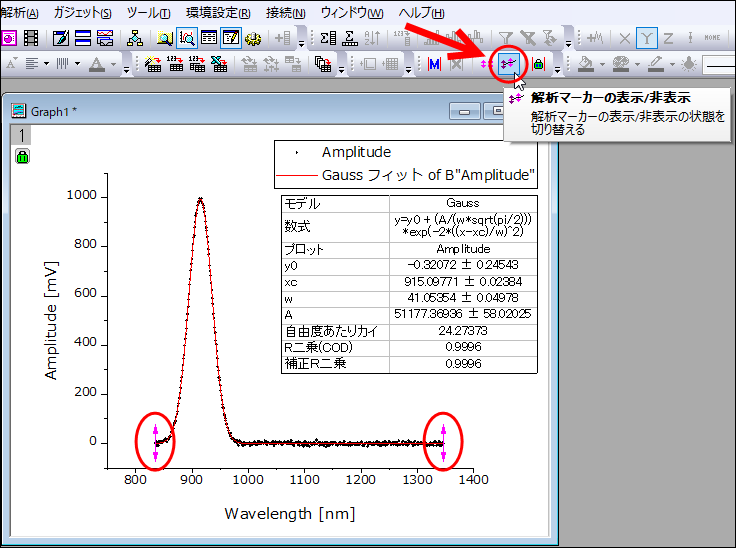Click the row statistics sigma icon
This screenshot has height=548, width=736.
[350, 38]
